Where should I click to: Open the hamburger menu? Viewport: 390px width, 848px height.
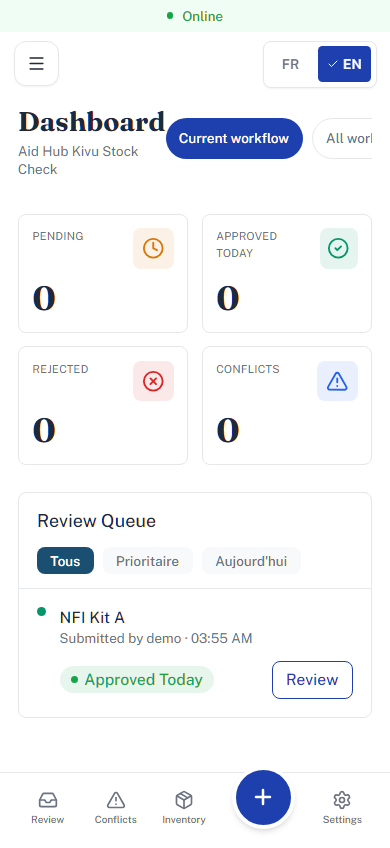click(x=36, y=64)
